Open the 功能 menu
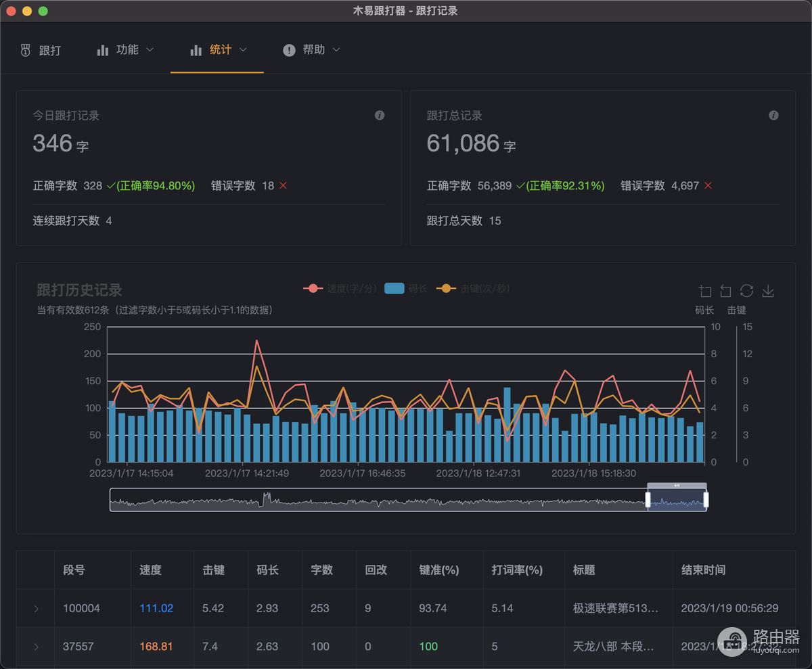812x669 pixels. click(126, 50)
